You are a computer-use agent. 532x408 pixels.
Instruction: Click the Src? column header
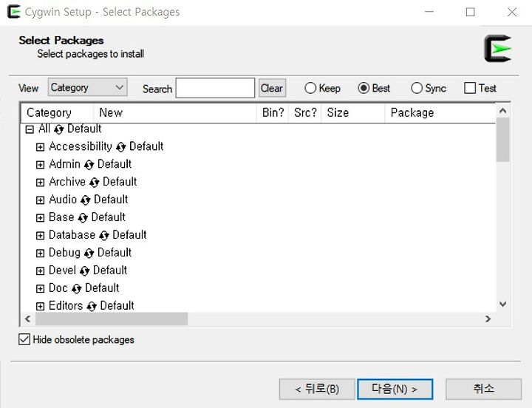(x=305, y=112)
